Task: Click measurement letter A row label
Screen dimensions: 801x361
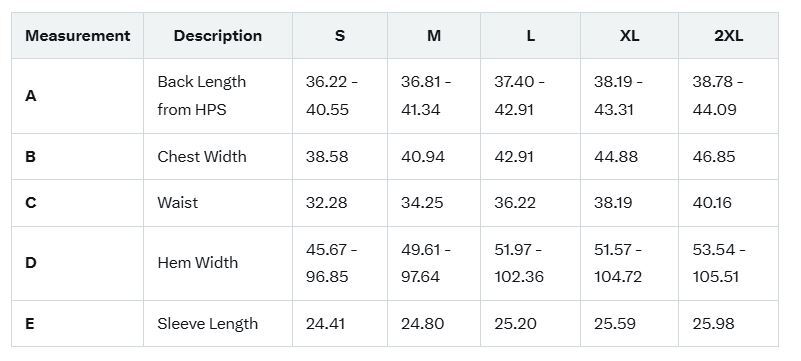Action: point(31,95)
